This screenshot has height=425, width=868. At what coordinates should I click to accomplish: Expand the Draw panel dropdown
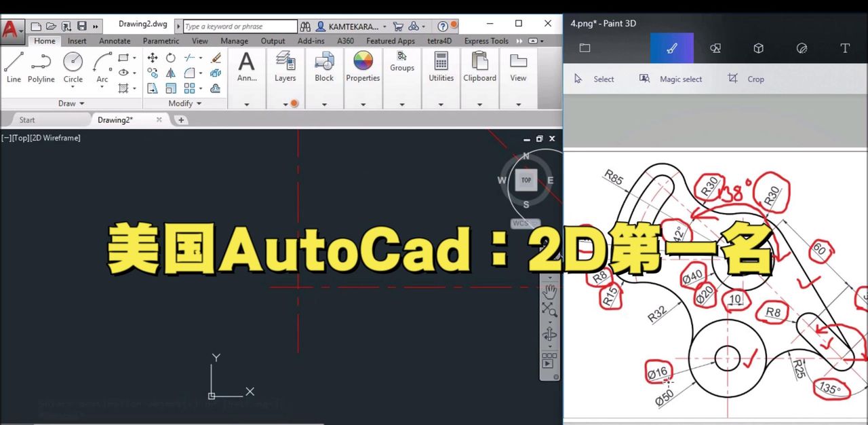[x=71, y=103]
